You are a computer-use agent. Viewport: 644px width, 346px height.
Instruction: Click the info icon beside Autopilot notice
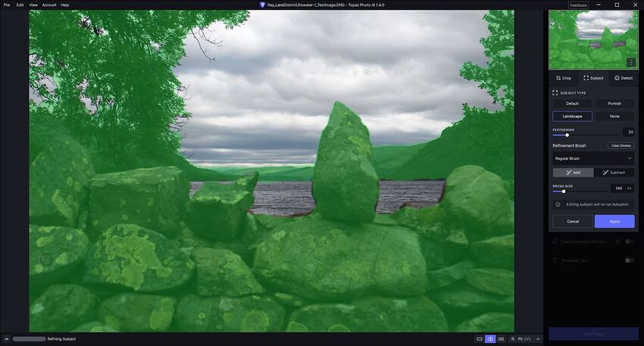click(x=558, y=204)
